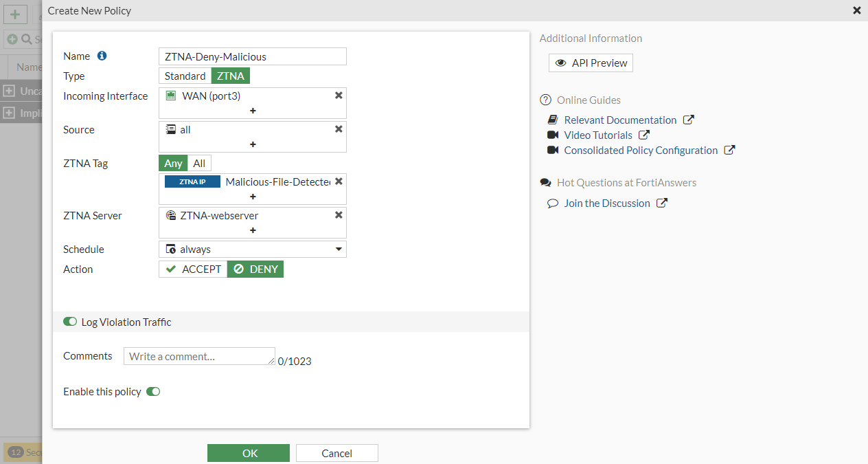Expand the Implicit row in background list
The width and height of the screenshot is (868, 464).
9,113
